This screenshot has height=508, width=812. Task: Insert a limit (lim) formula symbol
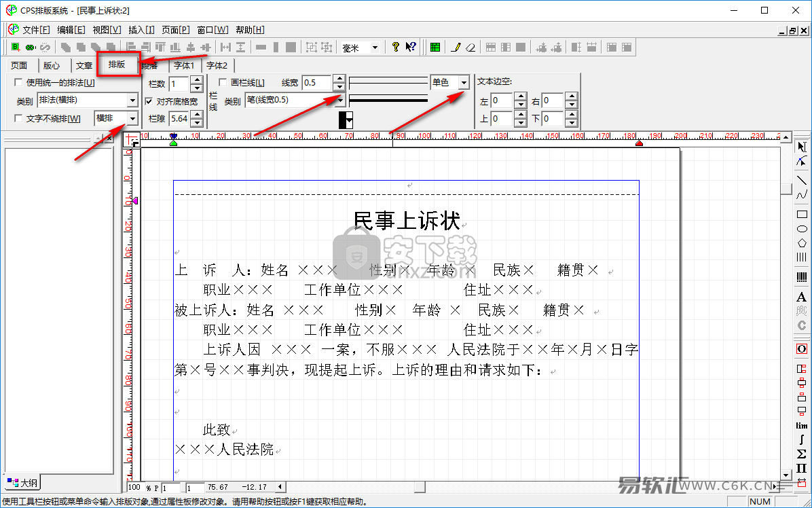802,426
